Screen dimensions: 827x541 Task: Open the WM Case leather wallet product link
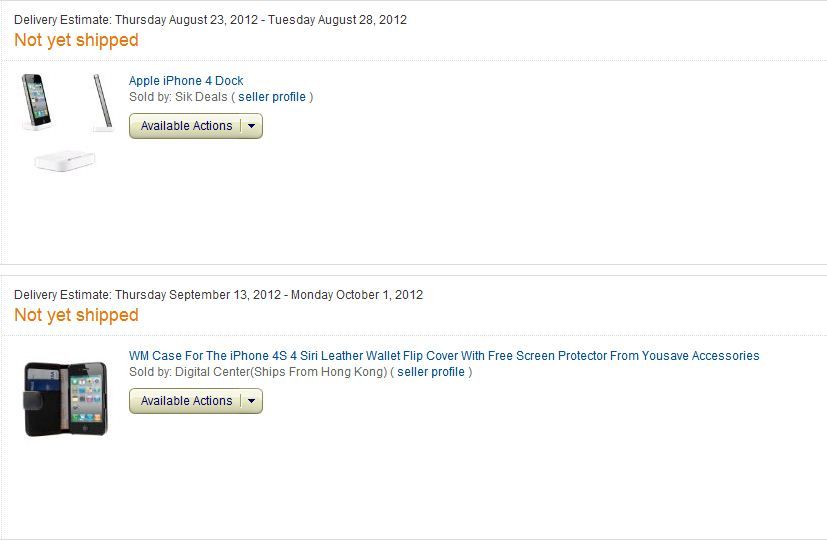(x=444, y=356)
